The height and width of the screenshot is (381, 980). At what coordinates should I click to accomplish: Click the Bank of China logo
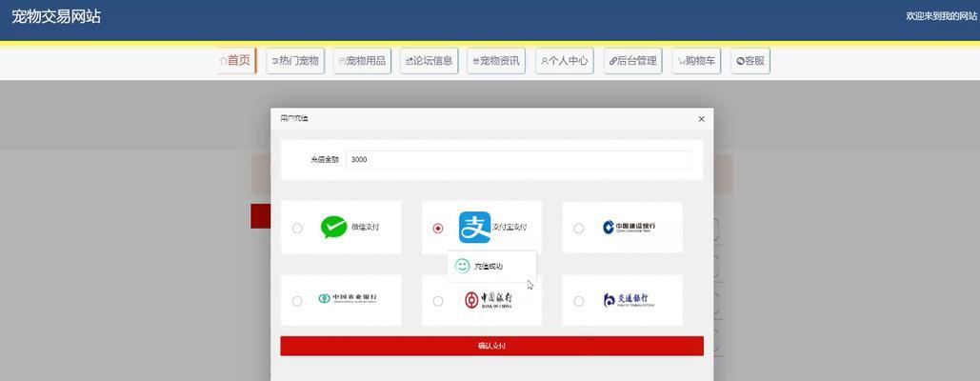[x=489, y=300]
